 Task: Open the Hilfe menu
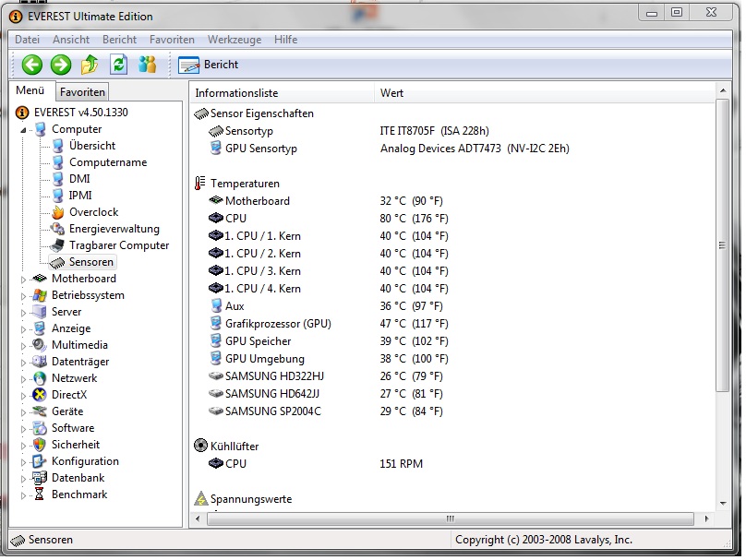coord(285,40)
